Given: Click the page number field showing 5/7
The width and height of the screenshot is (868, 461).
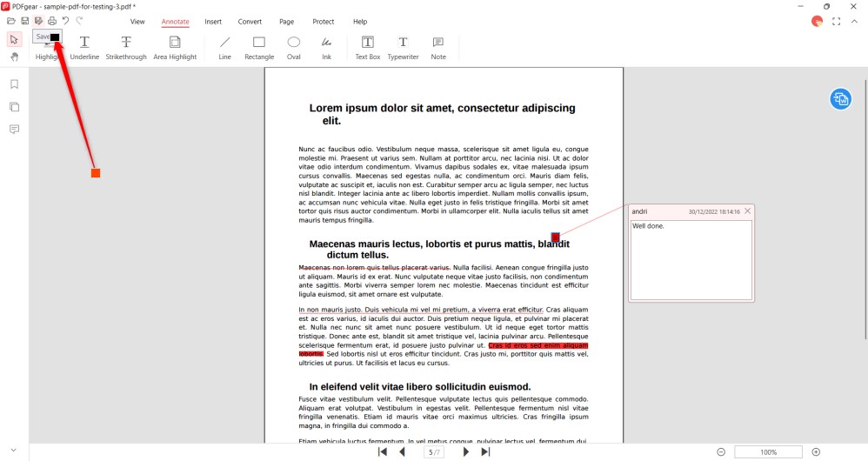Looking at the screenshot, I should coord(435,452).
